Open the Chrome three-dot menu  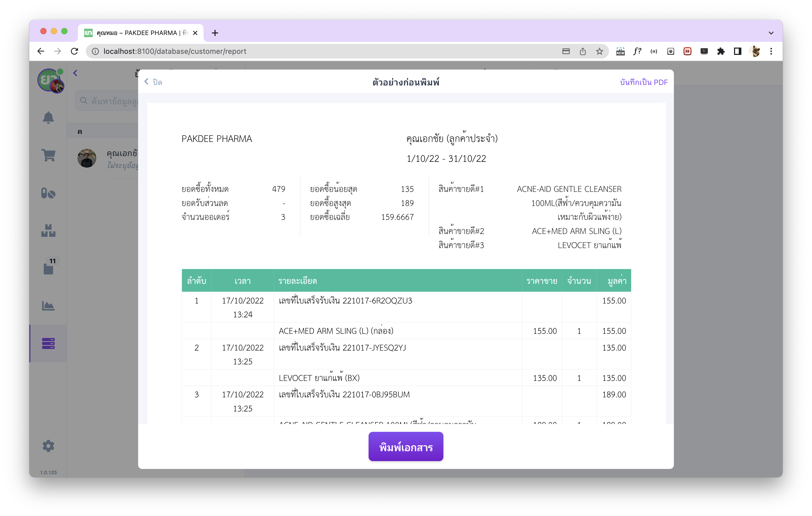click(771, 51)
